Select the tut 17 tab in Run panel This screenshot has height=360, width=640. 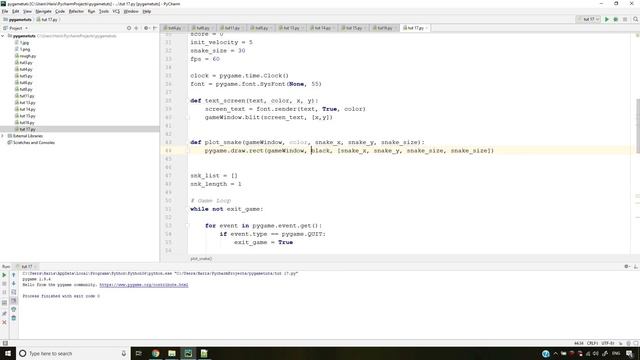tap(27, 267)
